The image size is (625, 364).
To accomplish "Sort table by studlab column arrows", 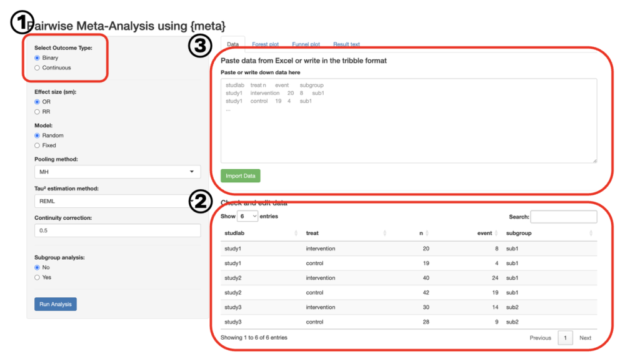I will click(296, 234).
